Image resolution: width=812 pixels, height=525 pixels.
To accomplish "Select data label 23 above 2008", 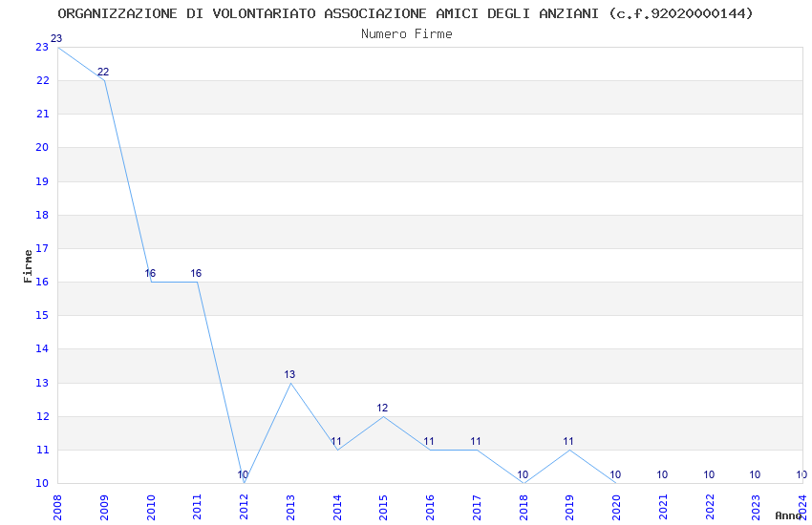I will (56, 38).
